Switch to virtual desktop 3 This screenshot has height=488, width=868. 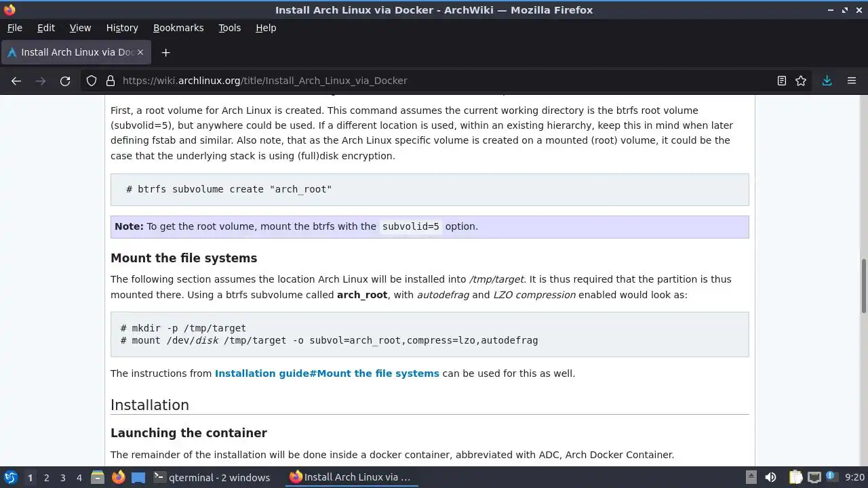[62, 478]
